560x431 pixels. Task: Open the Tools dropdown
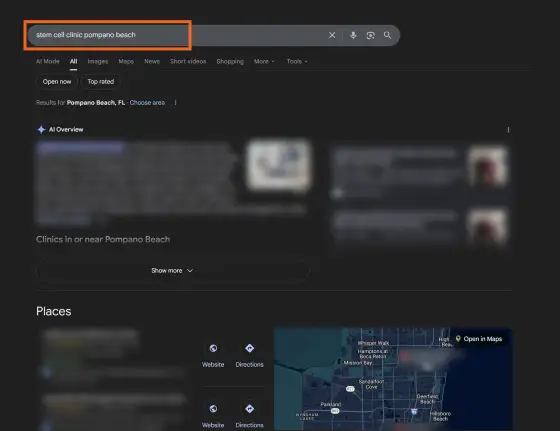297,61
